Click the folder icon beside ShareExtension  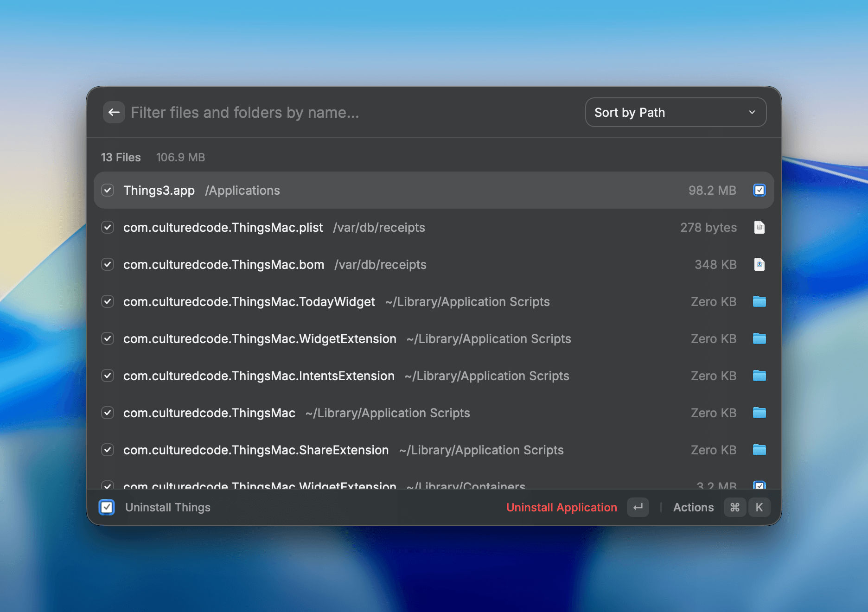pos(759,450)
